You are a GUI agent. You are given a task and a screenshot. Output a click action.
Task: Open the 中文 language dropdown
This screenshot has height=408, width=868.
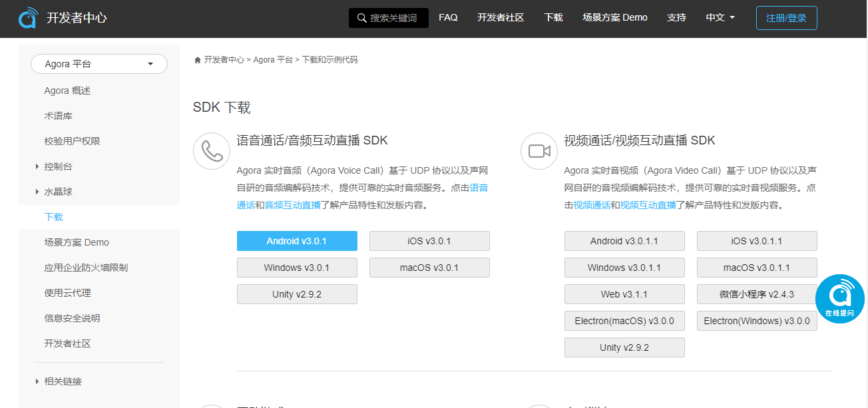click(720, 18)
